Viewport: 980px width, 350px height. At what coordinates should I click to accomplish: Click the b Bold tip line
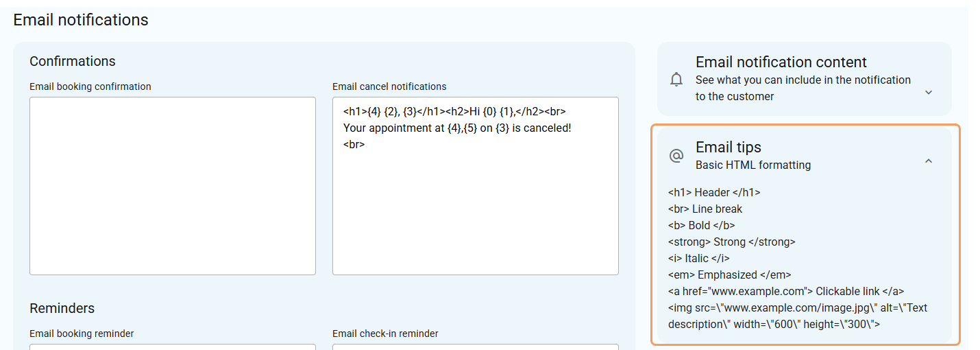(x=702, y=225)
